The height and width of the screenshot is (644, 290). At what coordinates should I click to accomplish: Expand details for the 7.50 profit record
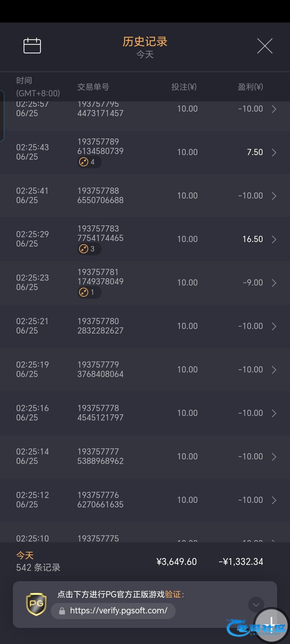[x=274, y=152]
